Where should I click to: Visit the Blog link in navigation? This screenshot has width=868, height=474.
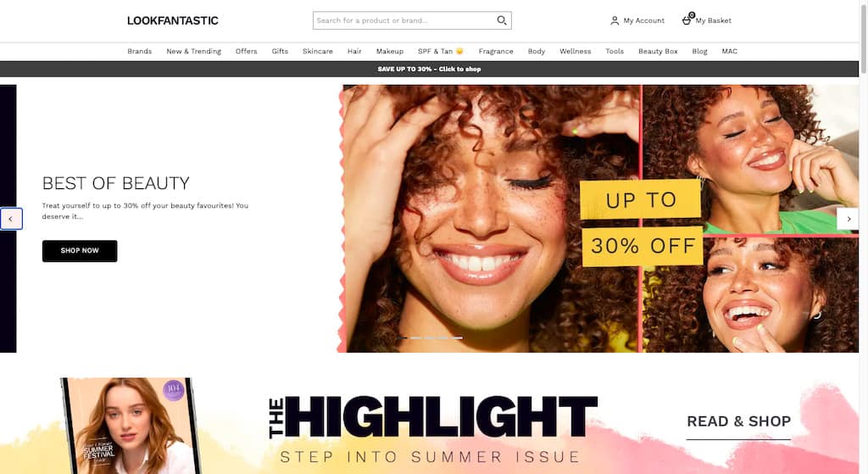tap(699, 51)
